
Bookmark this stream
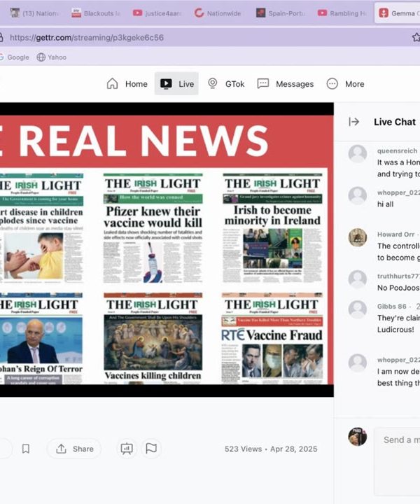[x=26, y=449]
